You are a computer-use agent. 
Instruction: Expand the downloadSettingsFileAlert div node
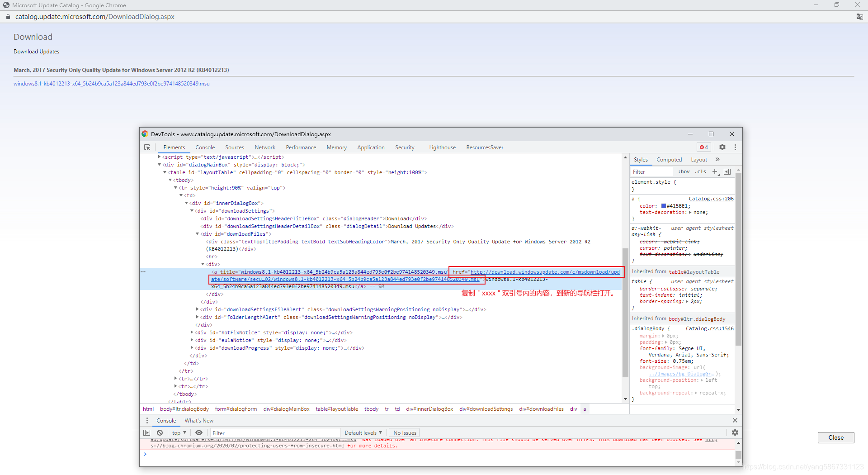tap(197, 310)
